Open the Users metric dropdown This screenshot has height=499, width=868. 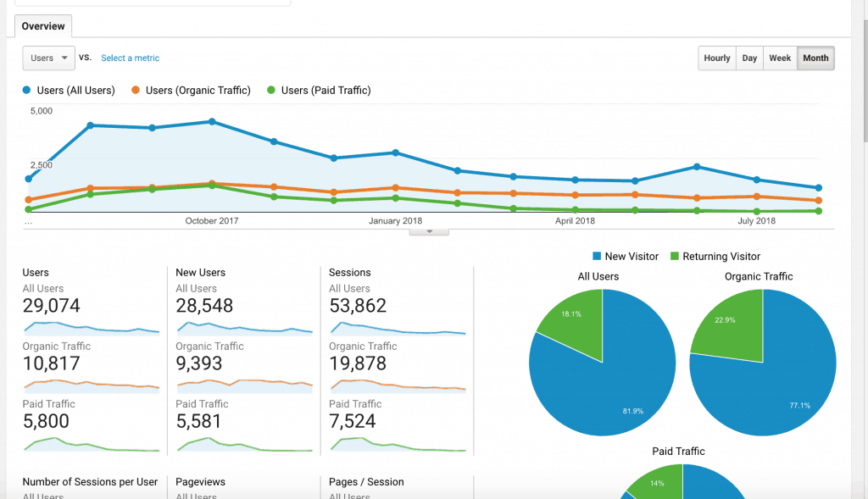(x=48, y=58)
